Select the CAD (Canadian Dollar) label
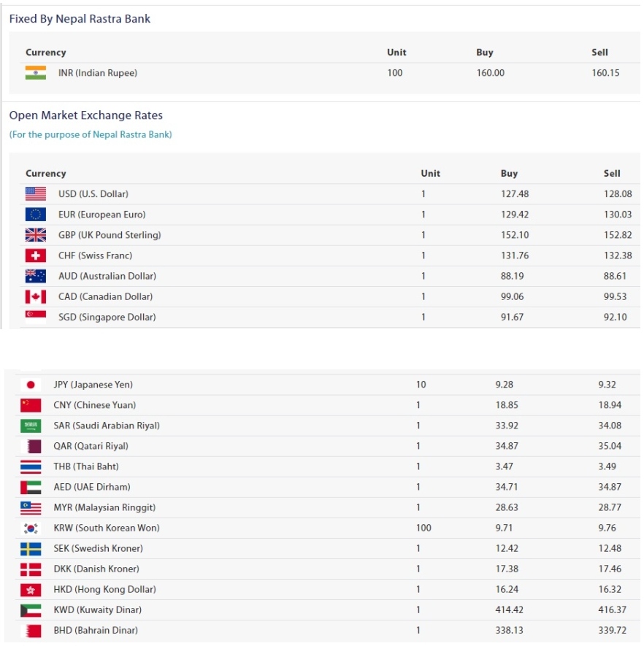 coord(105,296)
